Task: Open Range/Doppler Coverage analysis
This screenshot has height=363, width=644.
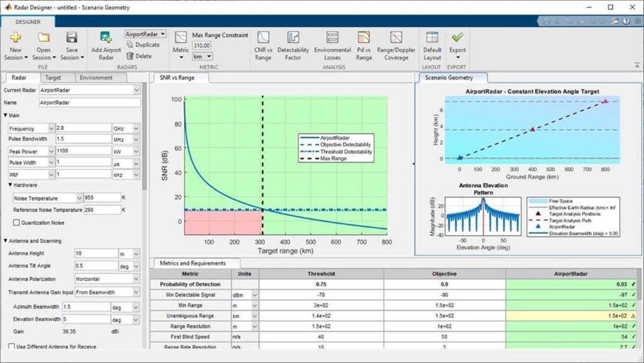Action: pyautogui.click(x=396, y=44)
